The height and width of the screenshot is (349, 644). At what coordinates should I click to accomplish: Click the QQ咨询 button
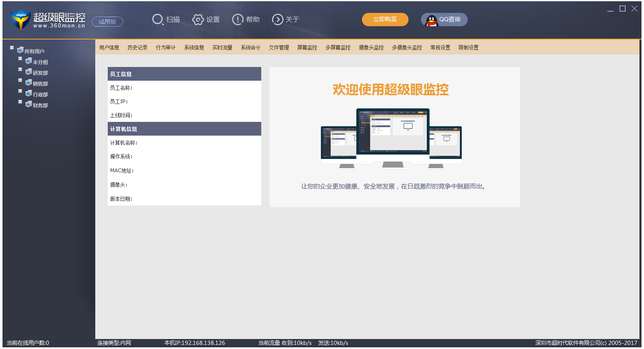[x=444, y=20]
